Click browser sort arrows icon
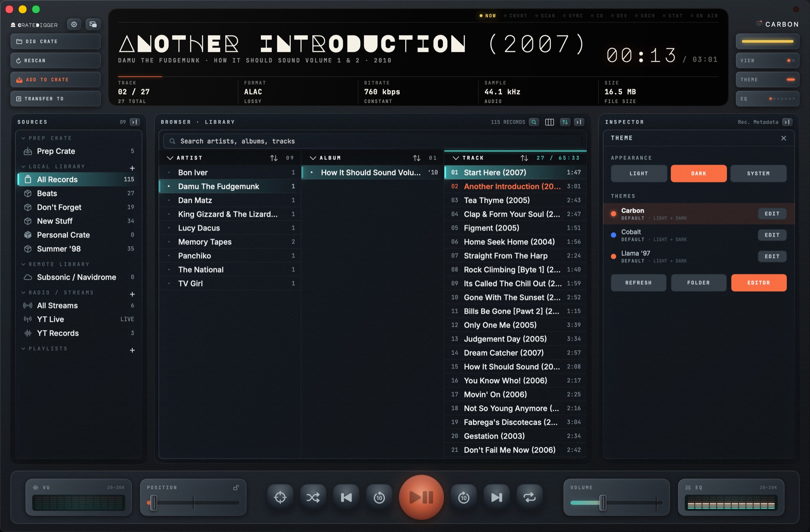 tap(565, 122)
